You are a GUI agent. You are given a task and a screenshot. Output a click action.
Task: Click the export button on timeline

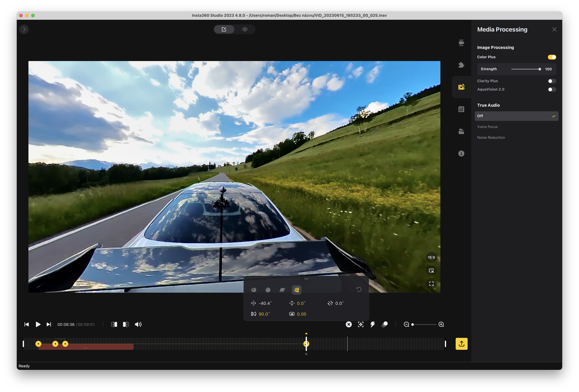click(461, 344)
